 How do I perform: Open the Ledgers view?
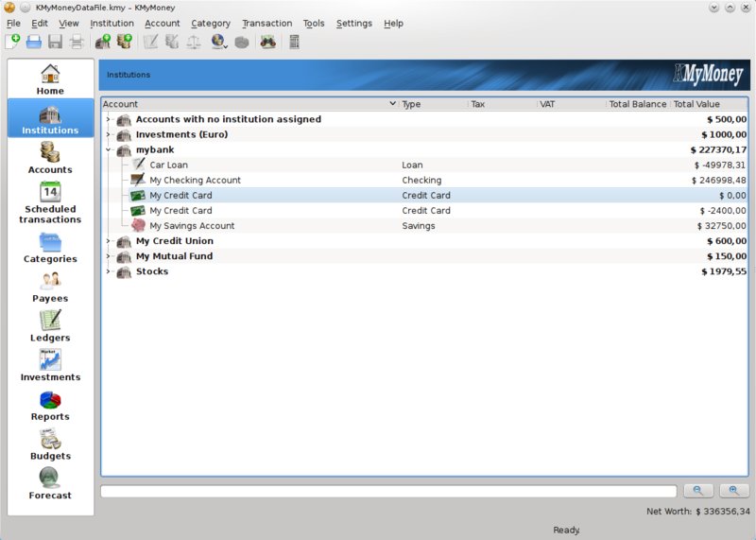50,326
